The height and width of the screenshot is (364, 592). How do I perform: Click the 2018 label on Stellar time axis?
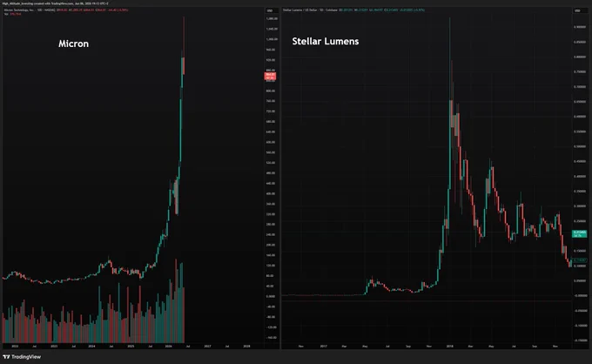pyautogui.click(x=450, y=346)
